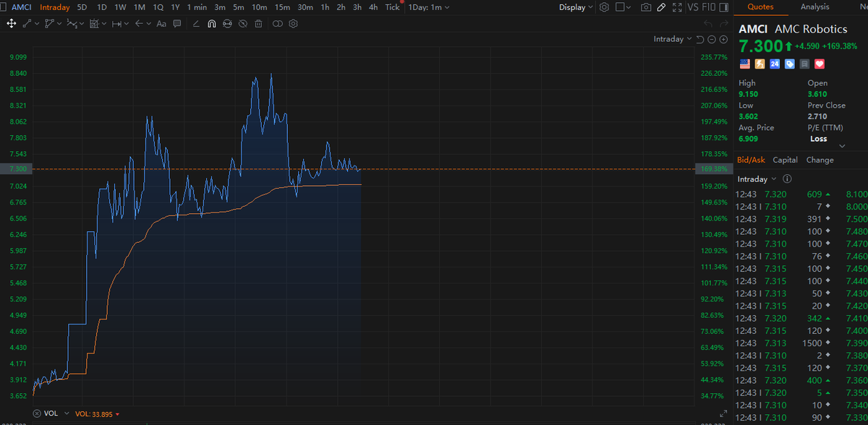Viewport: 868px width, 425px height.
Task: Select the Fibonacci grid tool
Action: pos(94,23)
